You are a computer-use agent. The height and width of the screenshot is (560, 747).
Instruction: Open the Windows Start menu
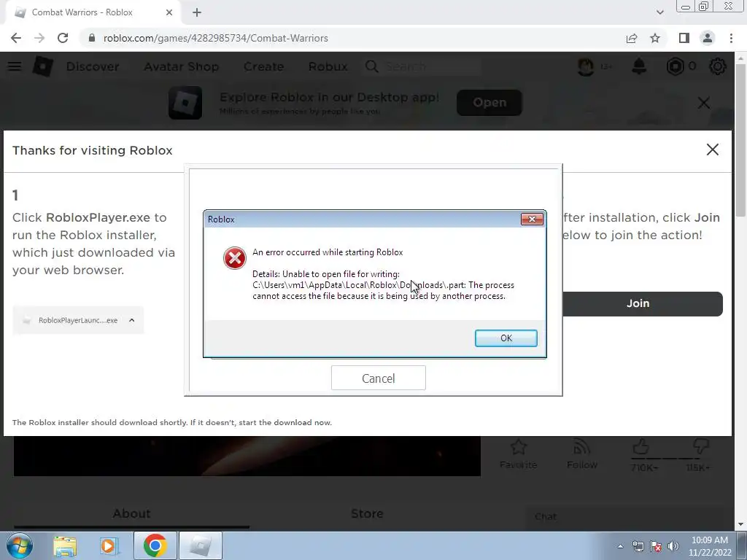pyautogui.click(x=18, y=545)
